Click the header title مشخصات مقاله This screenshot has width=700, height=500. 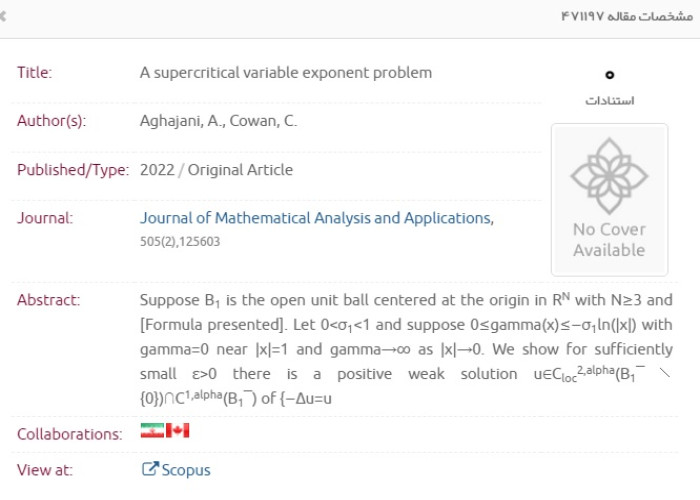click(627, 17)
